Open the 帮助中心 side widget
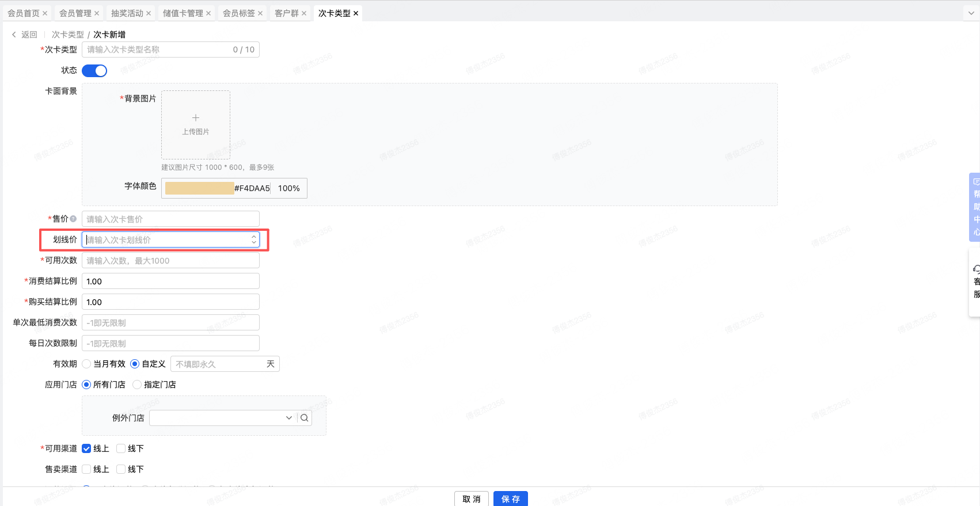This screenshot has width=980, height=506. tap(975, 207)
